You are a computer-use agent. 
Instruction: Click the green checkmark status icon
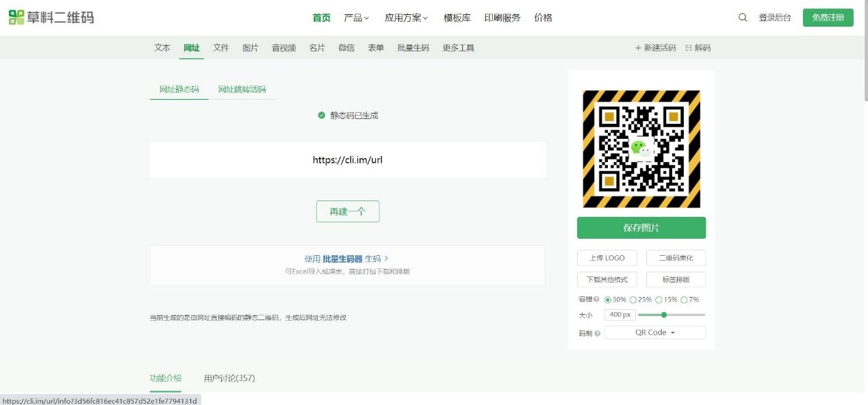coord(322,115)
